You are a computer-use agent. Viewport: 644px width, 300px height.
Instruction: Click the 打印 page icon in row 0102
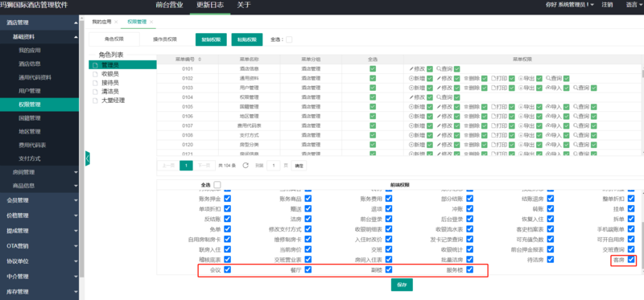493,78
